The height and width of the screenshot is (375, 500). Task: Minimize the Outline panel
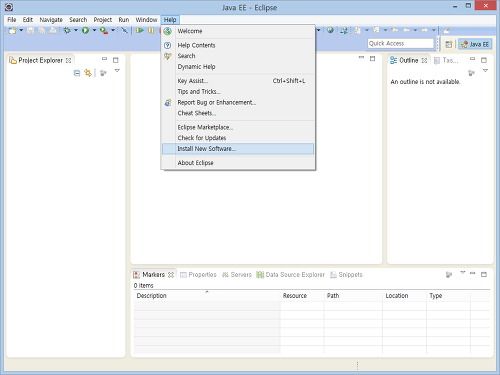click(473, 59)
